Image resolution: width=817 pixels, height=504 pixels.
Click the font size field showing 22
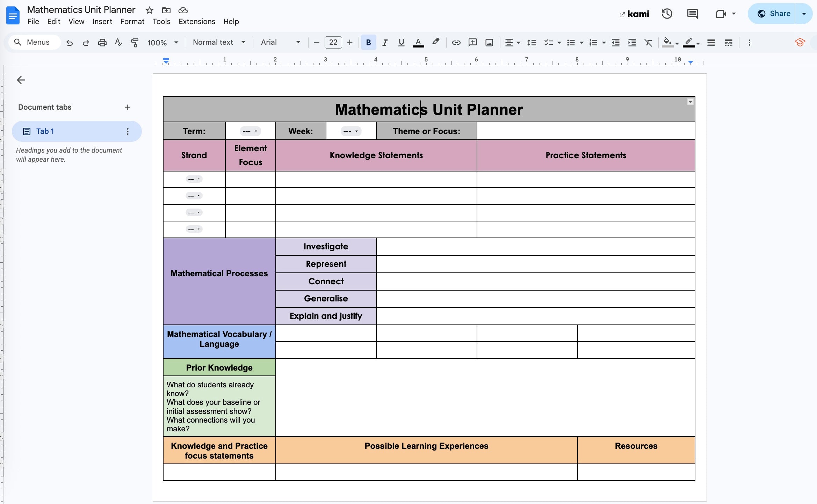point(333,43)
